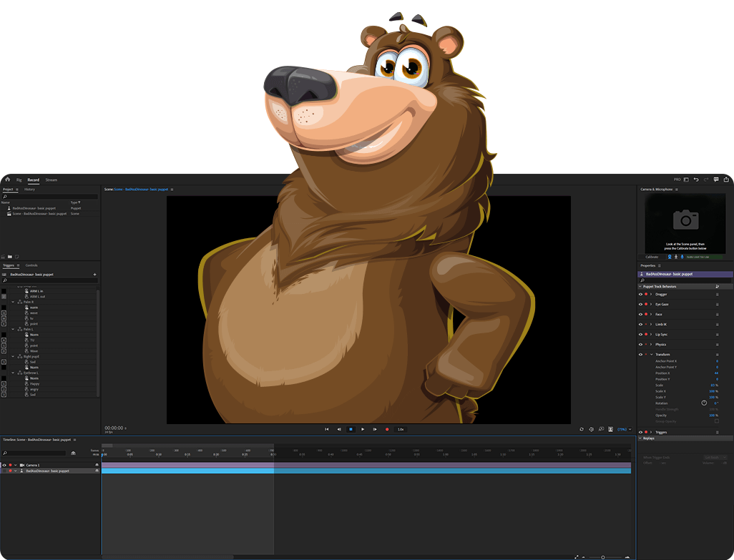
Task: Open the comments speech bubble icon
Action: point(716,180)
